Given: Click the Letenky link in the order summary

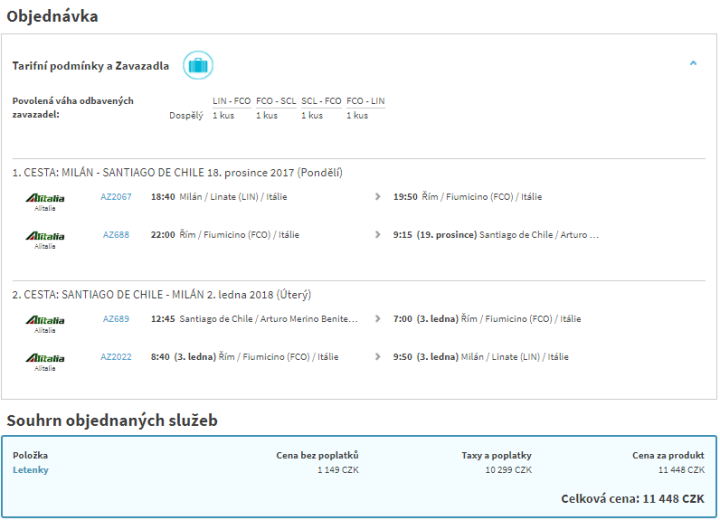Looking at the screenshot, I should (30, 469).
